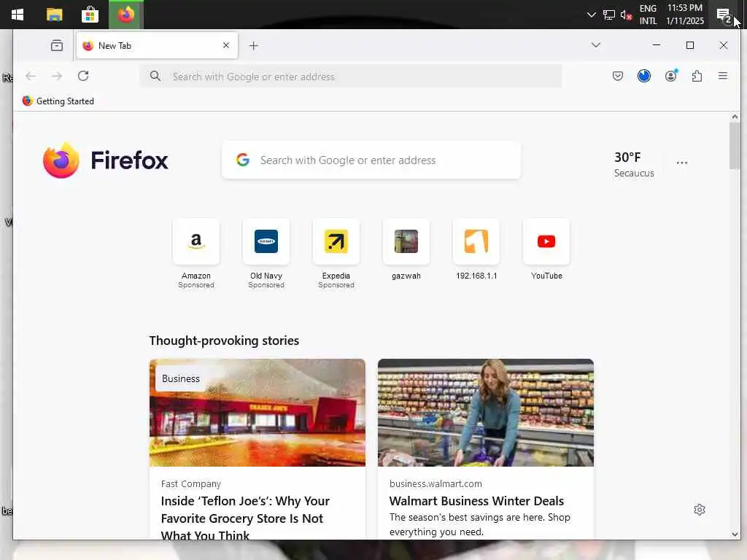747x560 pixels.
Task: Click the Firefox logo on the page
Action: point(105,160)
